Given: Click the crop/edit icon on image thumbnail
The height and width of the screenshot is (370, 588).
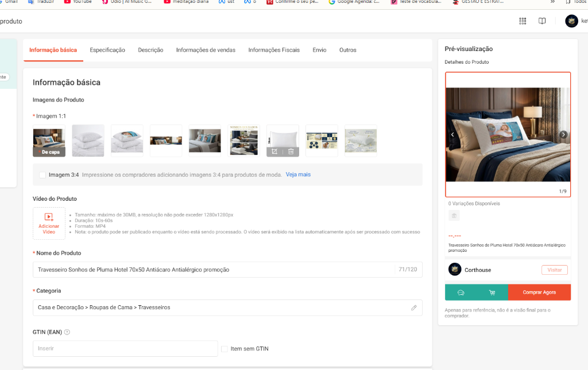Looking at the screenshot, I should [274, 151].
